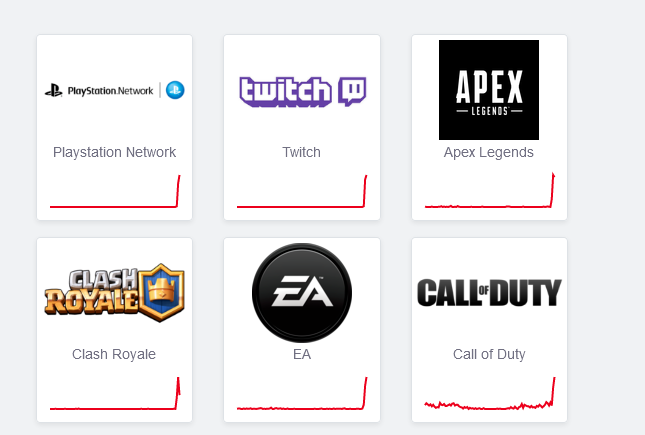The width and height of the screenshot is (645, 435).
Task: Select the Clash Royale name label
Action: click(114, 354)
